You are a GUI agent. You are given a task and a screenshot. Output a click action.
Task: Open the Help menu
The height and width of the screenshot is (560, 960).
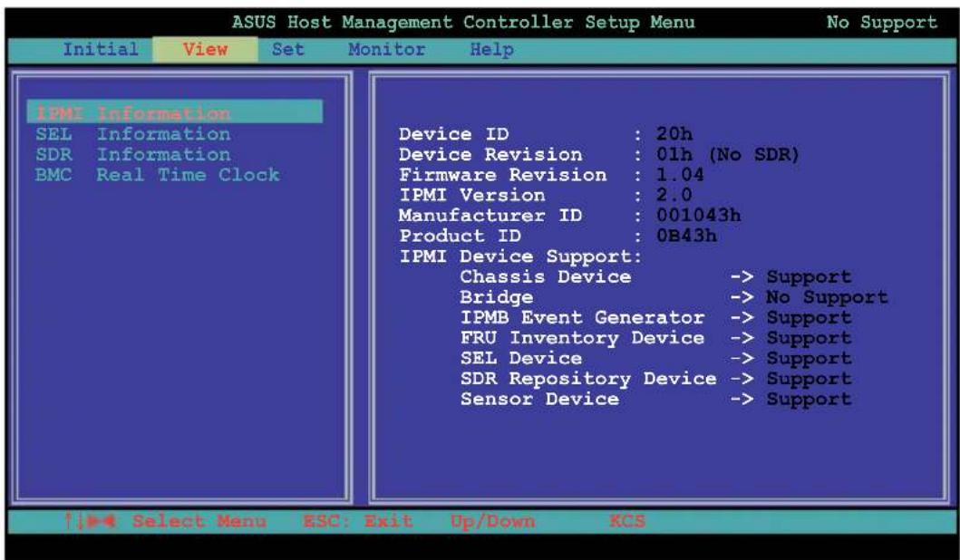pyautogui.click(x=491, y=49)
